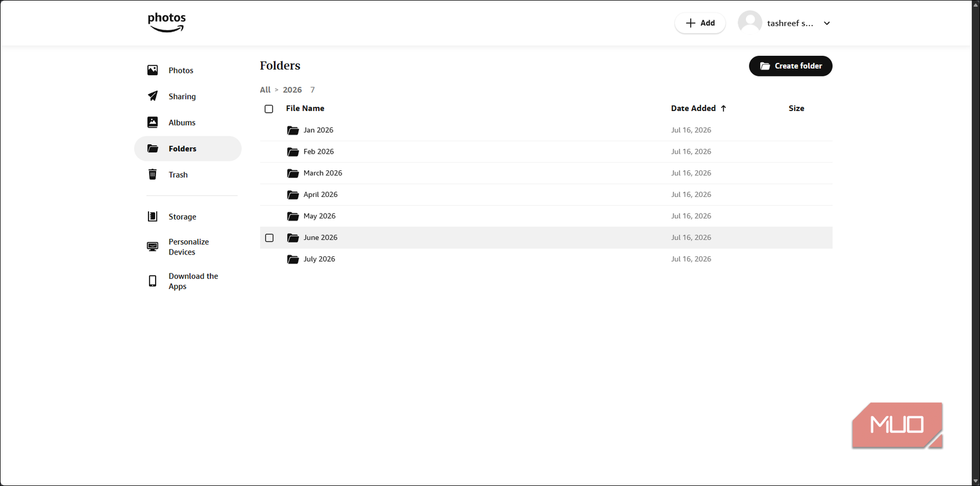The height and width of the screenshot is (486, 980).
Task: Click the tashreef s... account name
Action: [x=790, y=23]
